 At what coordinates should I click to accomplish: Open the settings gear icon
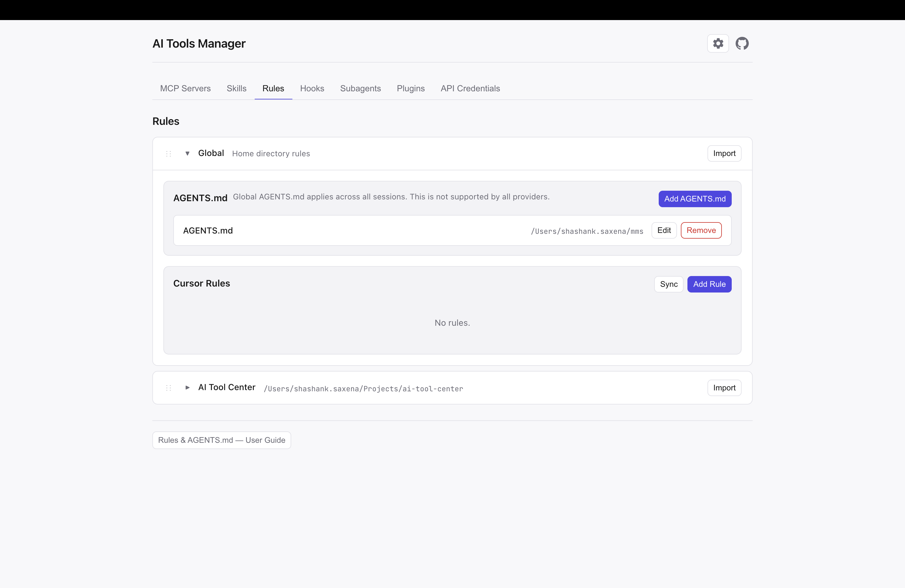pyautogui.click(x=718, y=43)
